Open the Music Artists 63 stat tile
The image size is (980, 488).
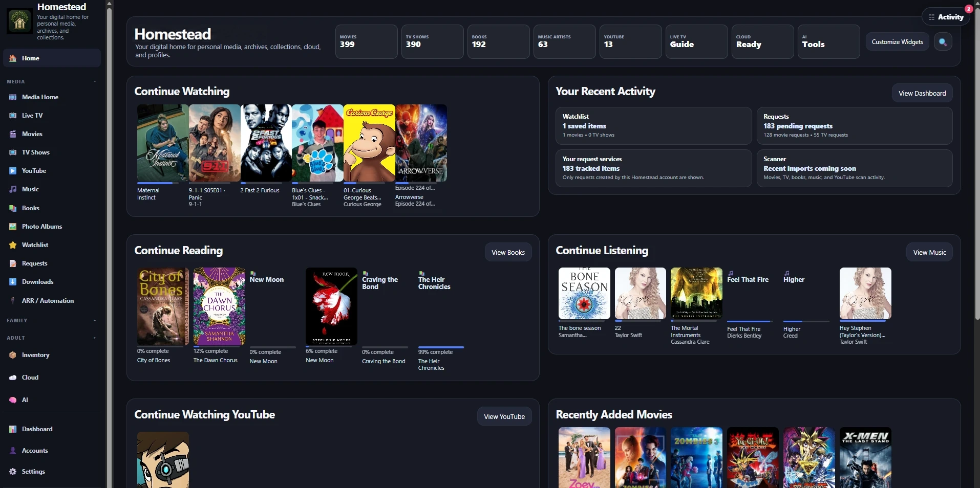565,41
